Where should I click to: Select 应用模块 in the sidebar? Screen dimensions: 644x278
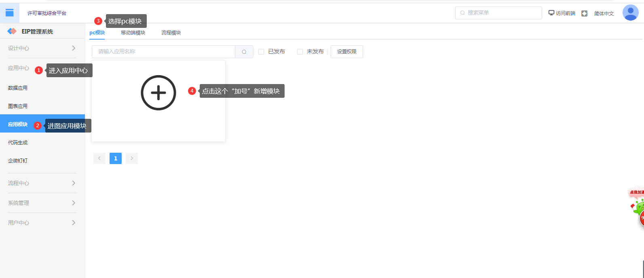coord(42,124)
